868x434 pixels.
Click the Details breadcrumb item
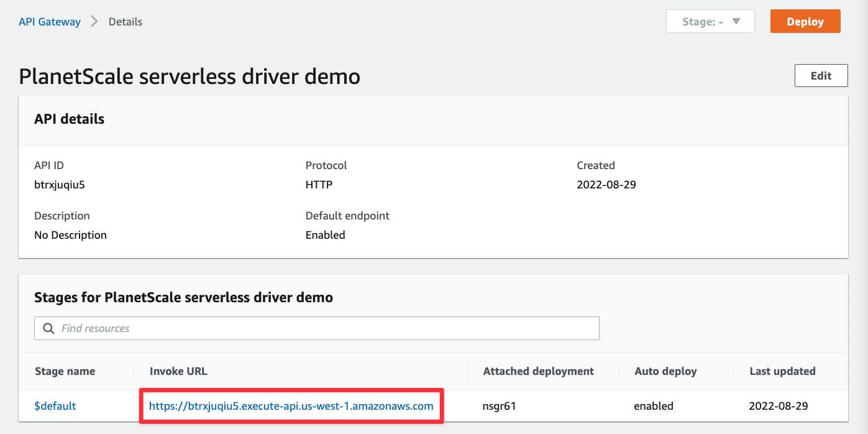[126, 22]
